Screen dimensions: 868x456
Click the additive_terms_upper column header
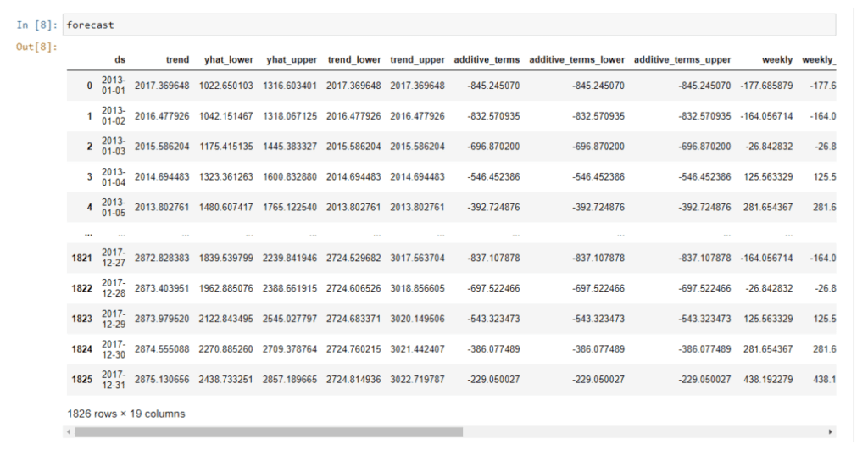click(x=682, y=60)
